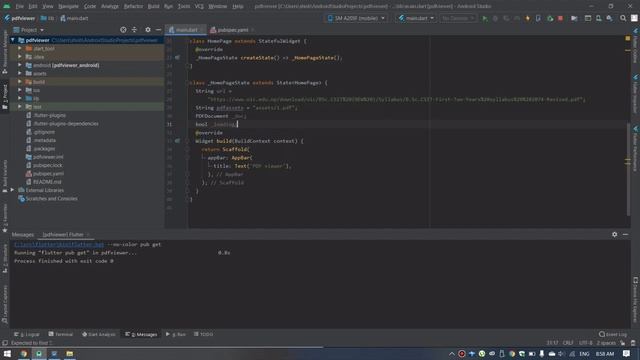Open the Project view type dropdown
The width and height of the screenshot is (640, 360).
[x=29, y=30]
